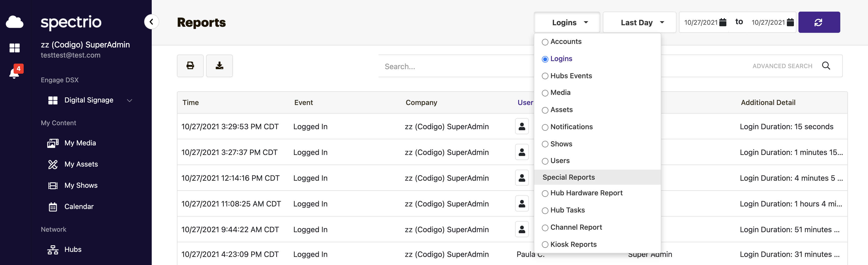Click user icon in the 3:27:37 PM row
868x265 pixels.
click(x=522, y=152)
